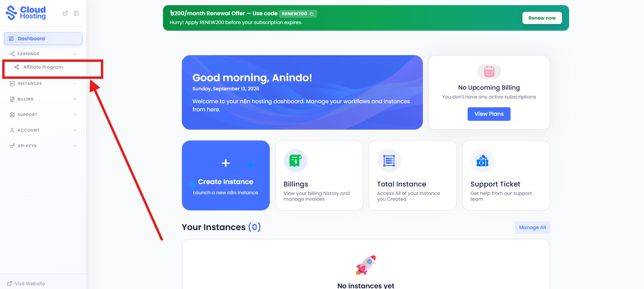This screenshot has width=644, height=289.
Task: Open the Billings card title
Action: coord(296,184)
